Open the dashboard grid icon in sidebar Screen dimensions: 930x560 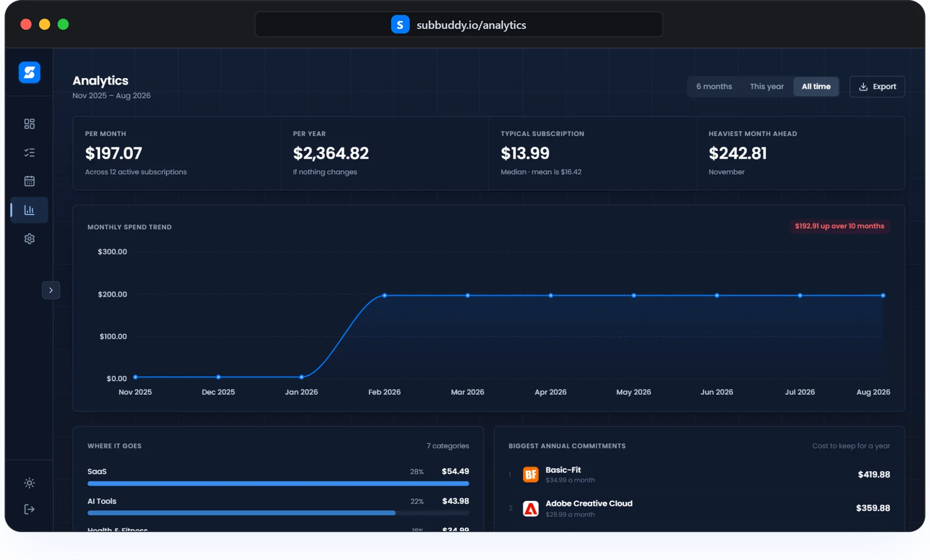click(29, 124)
